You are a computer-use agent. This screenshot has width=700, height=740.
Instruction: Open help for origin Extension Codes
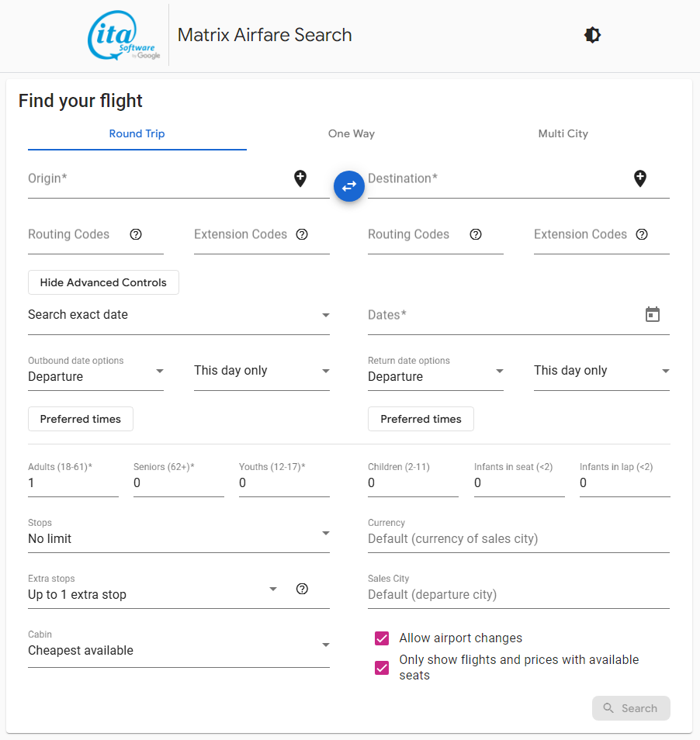tap(302, 234)
